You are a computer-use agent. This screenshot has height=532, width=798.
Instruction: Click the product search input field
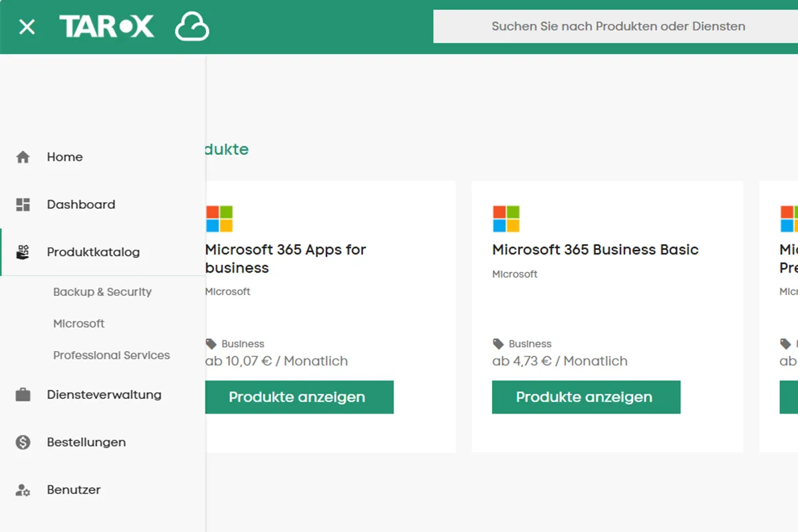(x=617, y=27)
